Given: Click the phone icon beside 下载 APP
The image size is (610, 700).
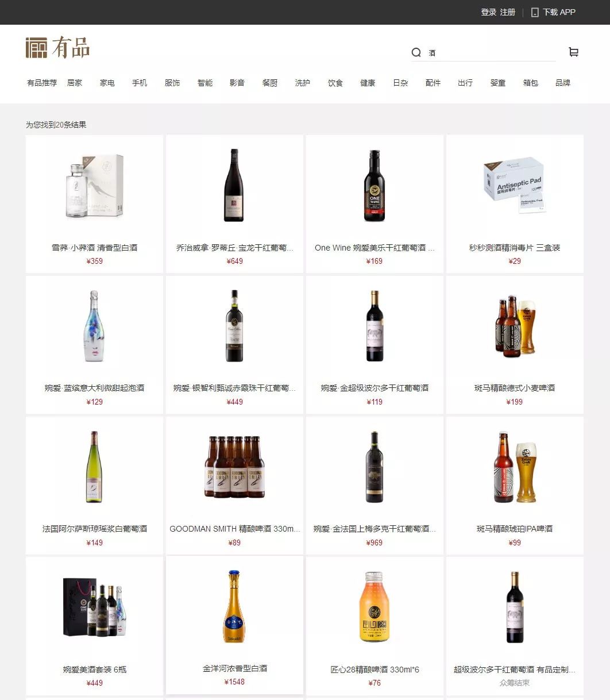Looking at the screenshot, I should (x=535, y=12).
